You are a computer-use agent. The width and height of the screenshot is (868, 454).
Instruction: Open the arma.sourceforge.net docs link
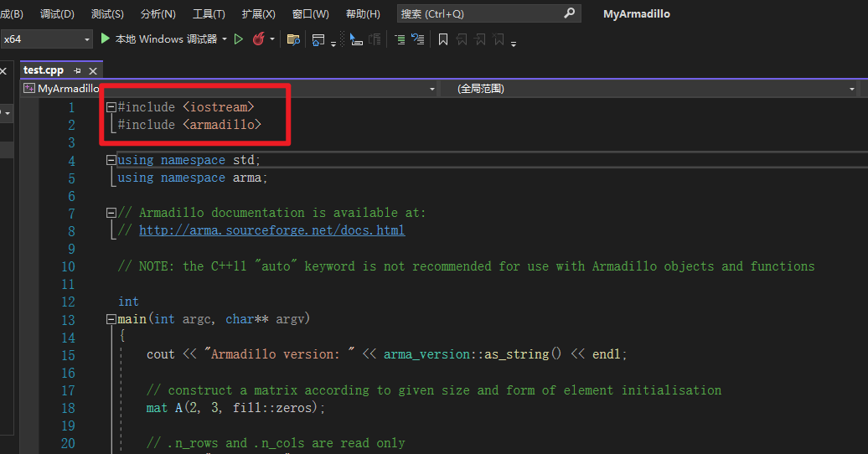coord(271,230)
